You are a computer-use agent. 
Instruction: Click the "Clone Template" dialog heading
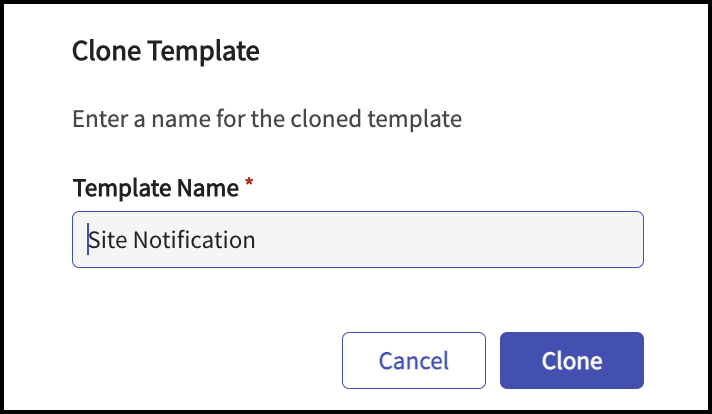(166, 51)
